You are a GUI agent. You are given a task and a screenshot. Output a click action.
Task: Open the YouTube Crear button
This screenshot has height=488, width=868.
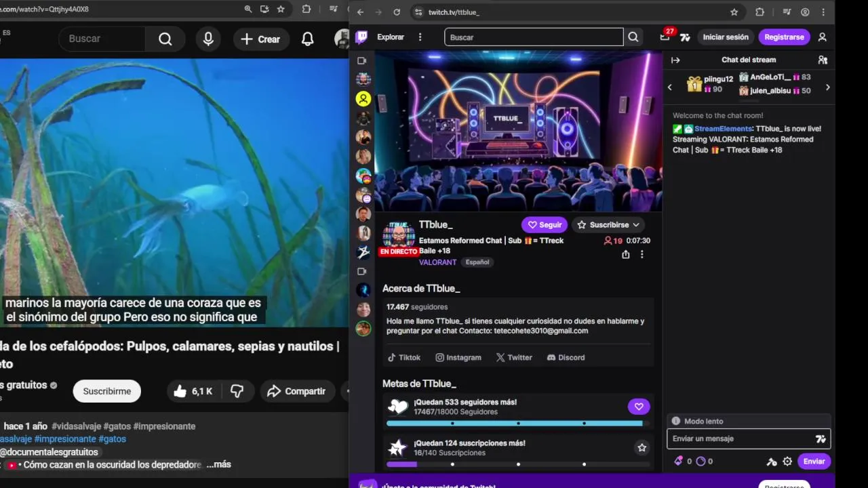click(x=260, y=39)
